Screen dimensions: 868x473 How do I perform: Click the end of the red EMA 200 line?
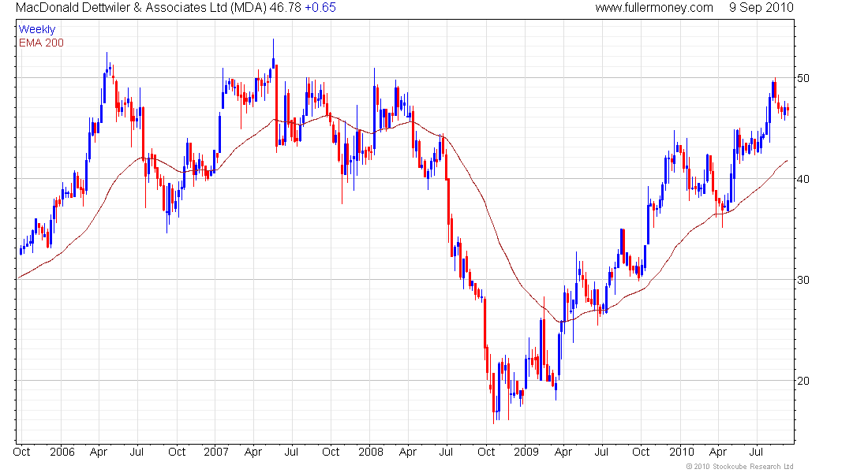pos(788,161)
